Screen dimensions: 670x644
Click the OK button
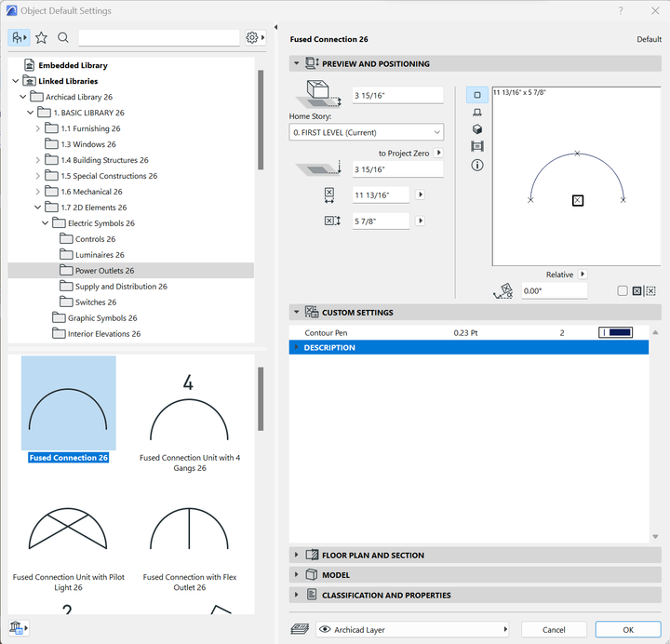[x=628, y=629]
